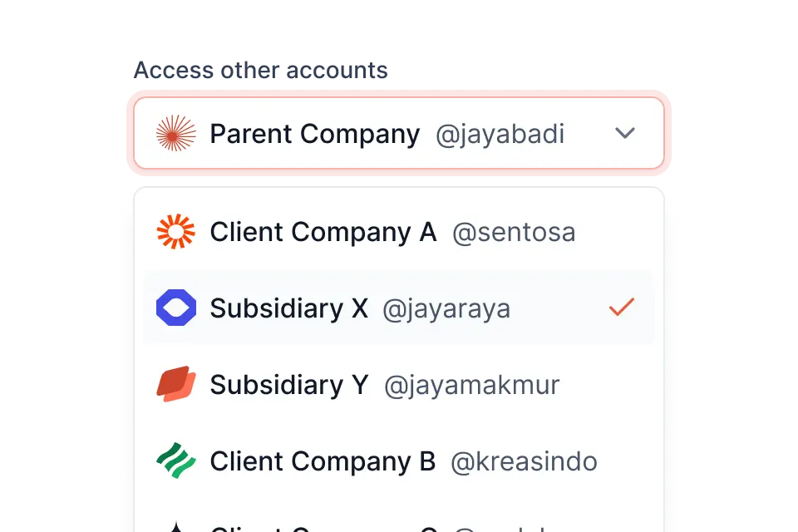Viewport: 798px width, 532px height.
Task: Click Subsidiary Y's red logo icon
Action: 176,384
